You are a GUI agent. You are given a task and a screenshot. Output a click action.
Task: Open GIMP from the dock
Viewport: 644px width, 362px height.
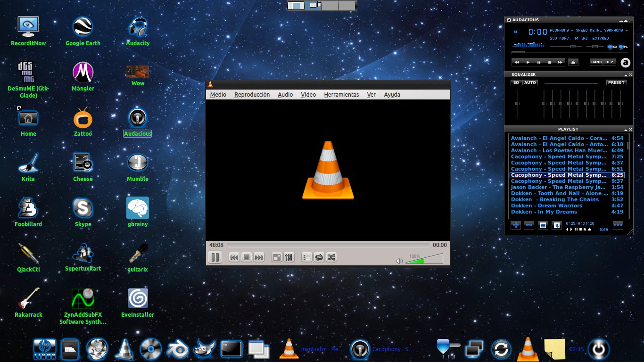pyautogui.click(x=206, y=349)
